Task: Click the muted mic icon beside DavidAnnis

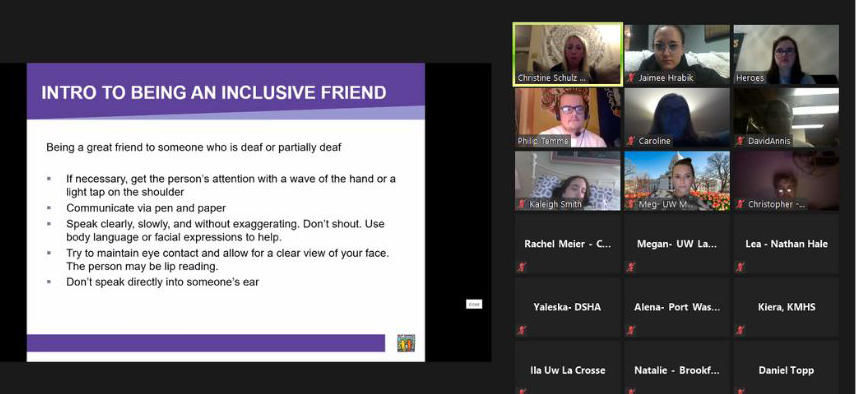Action: click(740, 141)
